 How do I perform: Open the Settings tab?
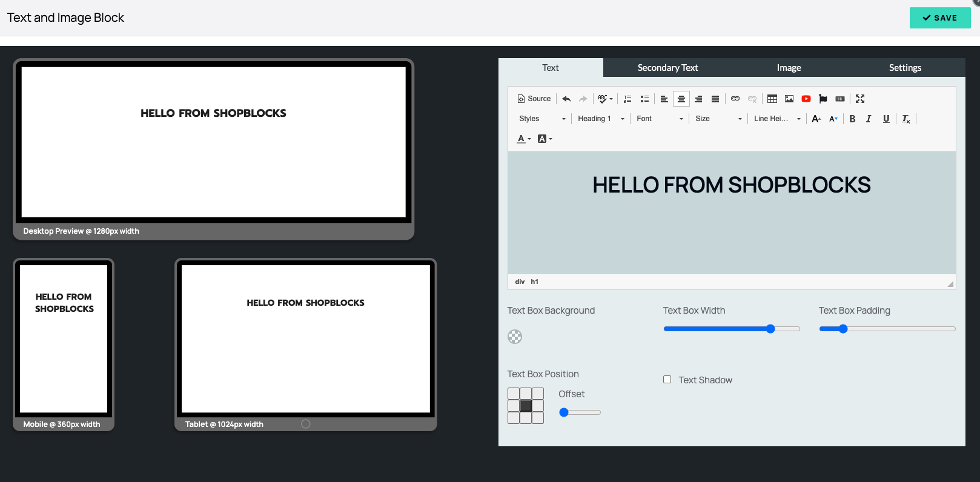coord(905,68)
